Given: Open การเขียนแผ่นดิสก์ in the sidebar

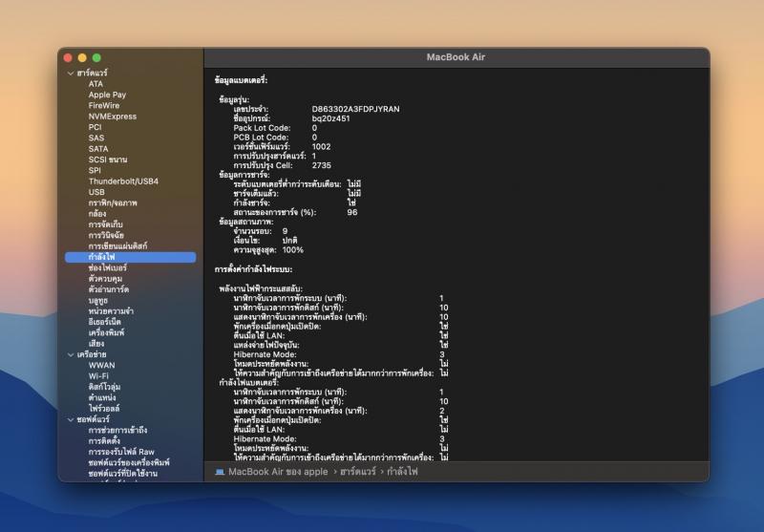Looking at the screenshot, I should click(x=117, y=246).
